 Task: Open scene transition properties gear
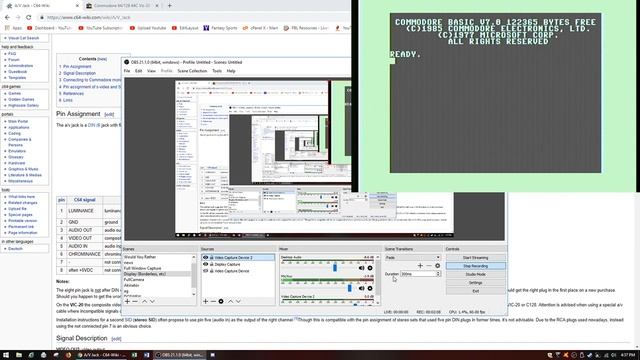click(437, 266)
